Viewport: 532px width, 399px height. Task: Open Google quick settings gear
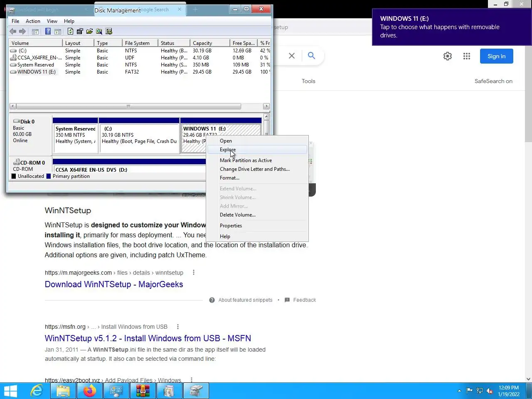(x=448, y=56)
